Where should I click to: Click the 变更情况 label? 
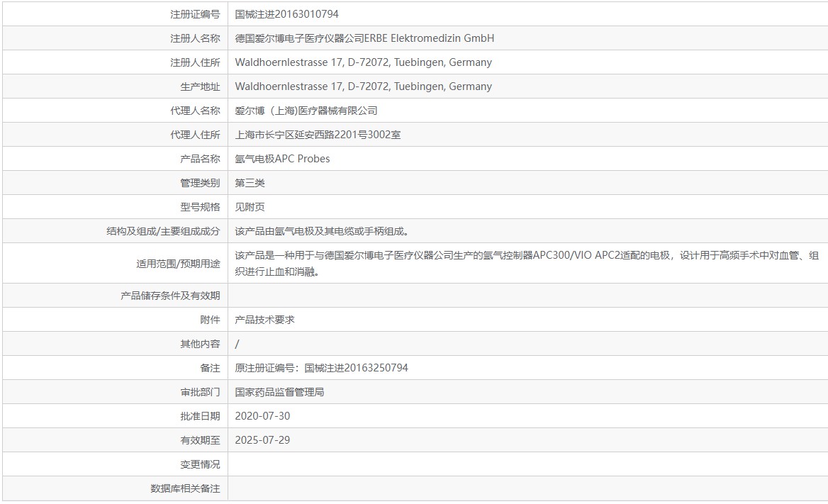coord(200,465)
